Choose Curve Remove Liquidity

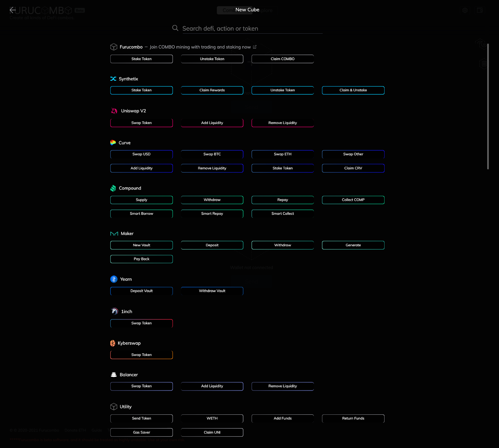click(212, 168)
